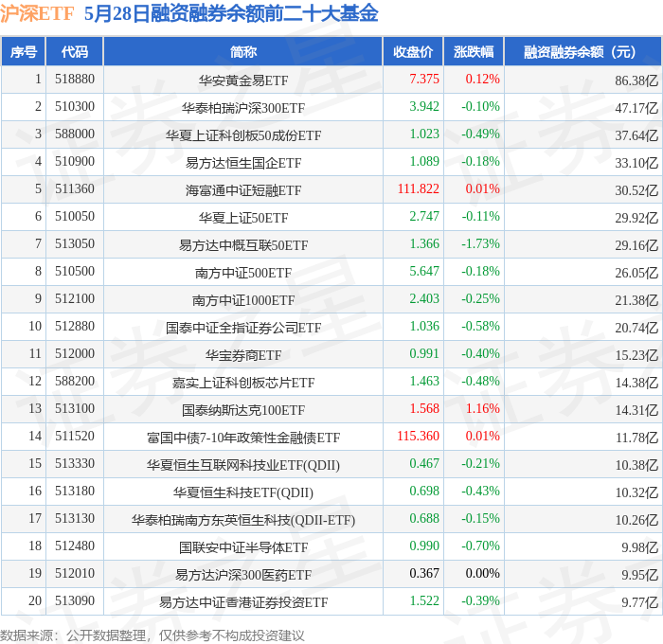Click the closing price 0.688
Image resolution: width=663 pixels, height=644 pixels.
424,519
